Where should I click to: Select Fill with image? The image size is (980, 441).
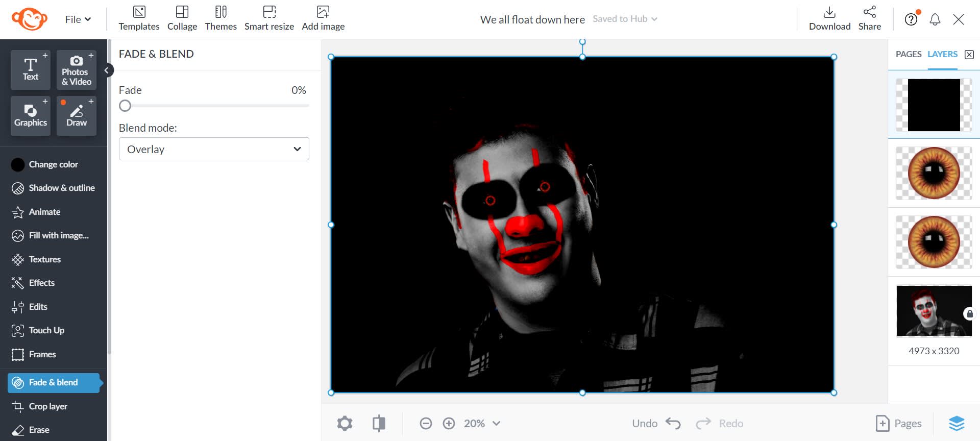pyautogui.click(x=50, y=235)
